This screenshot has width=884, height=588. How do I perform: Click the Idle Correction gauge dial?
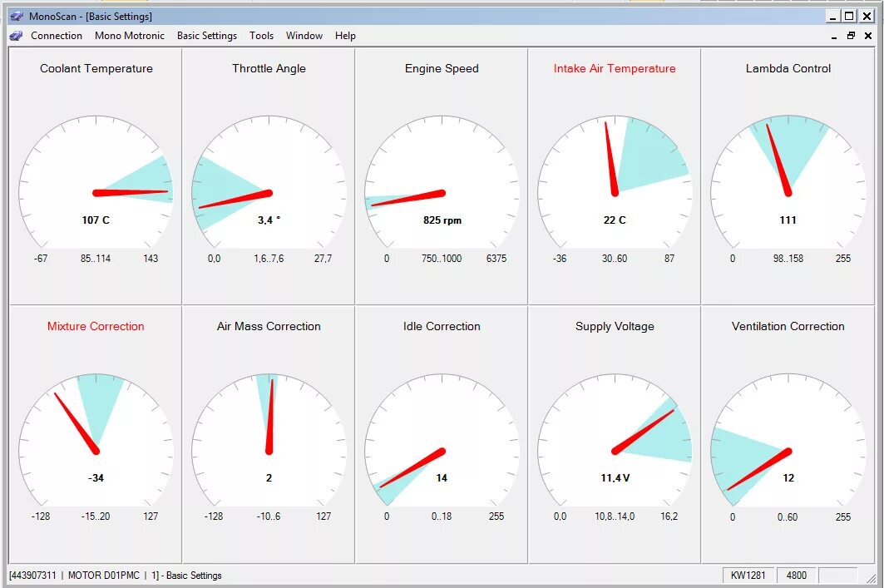click(x=442, y=440)
